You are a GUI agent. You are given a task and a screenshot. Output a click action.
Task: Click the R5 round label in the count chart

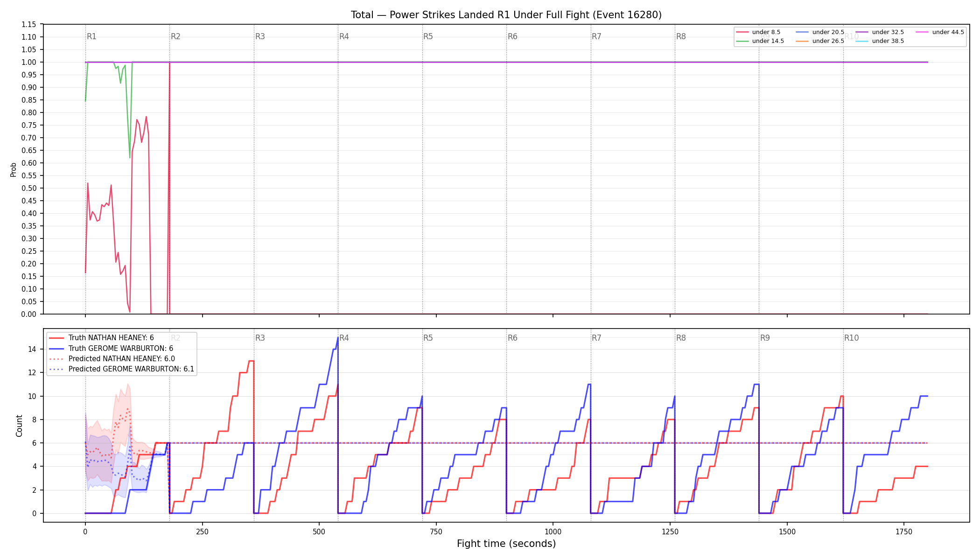(x=428, y=338)
